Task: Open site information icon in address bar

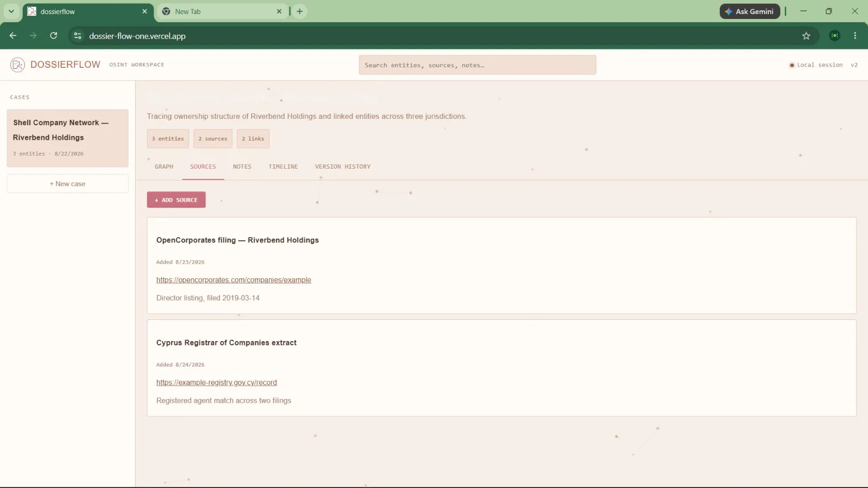Action: [78, 36]
